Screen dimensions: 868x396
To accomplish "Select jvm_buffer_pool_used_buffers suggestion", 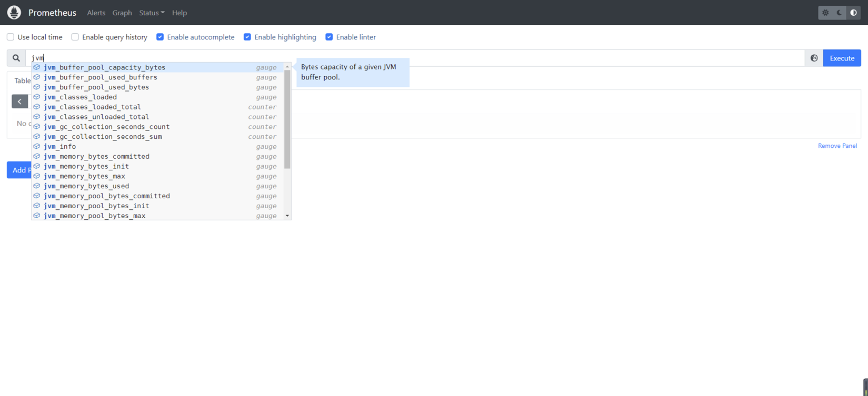I will 158,77.
